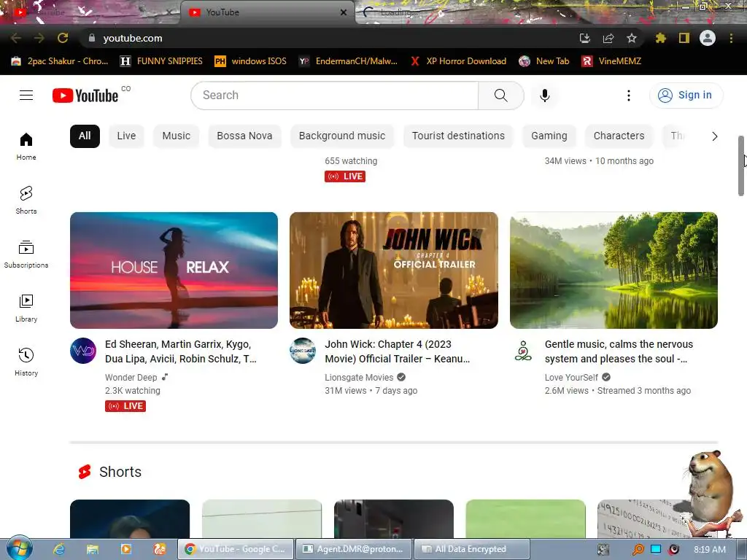Play the green forest lake thumbnail video

coord(614,271)
